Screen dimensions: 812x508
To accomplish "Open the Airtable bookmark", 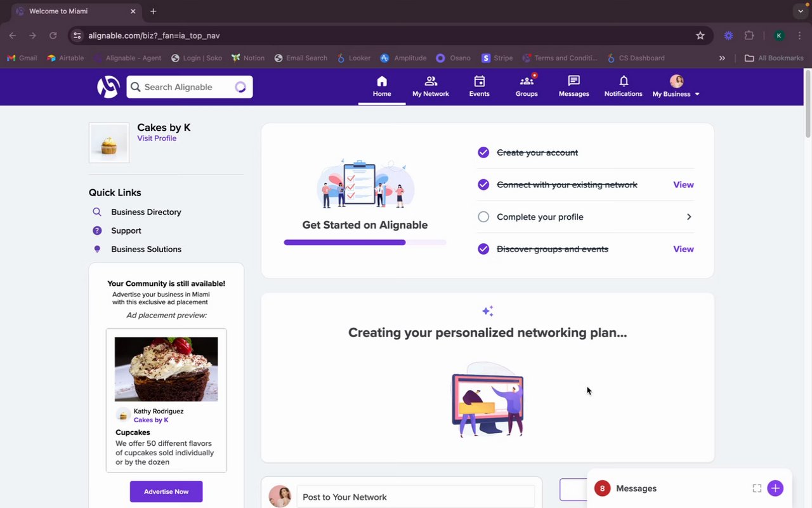I will click(x=65, y=58).
